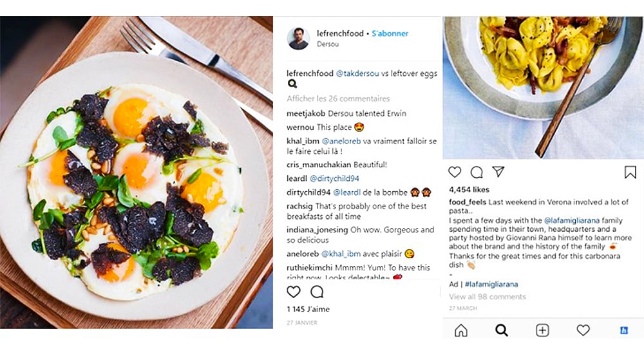Viewport: 644px width, 354px height.
Task: Create new post with plus icon
Action: coord(542,330)
